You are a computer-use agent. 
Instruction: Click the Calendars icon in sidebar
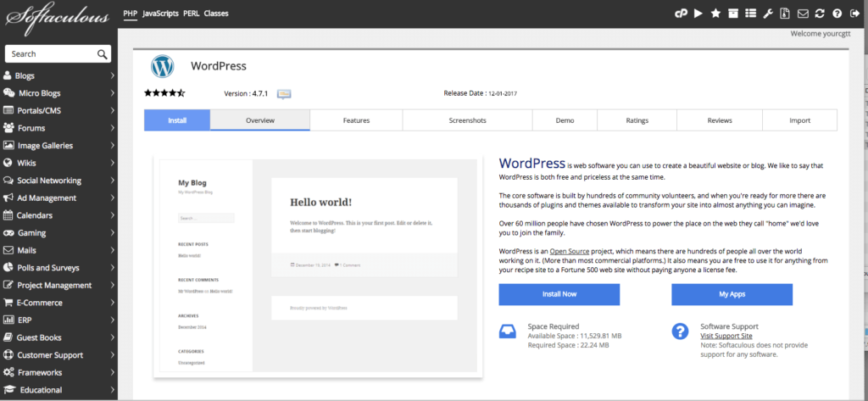8,214
